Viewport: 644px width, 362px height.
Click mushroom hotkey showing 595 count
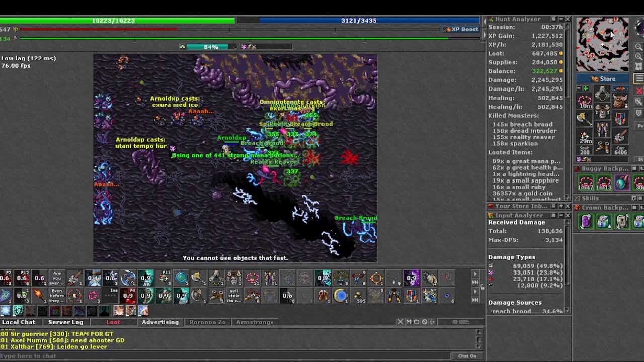358,295
